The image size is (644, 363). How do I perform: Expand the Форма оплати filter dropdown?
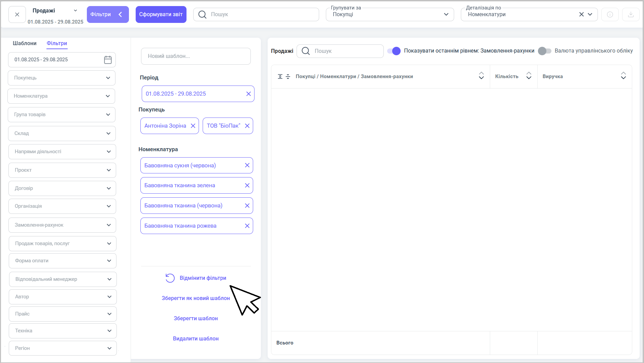pyautogui.click(x=63, y=261)
